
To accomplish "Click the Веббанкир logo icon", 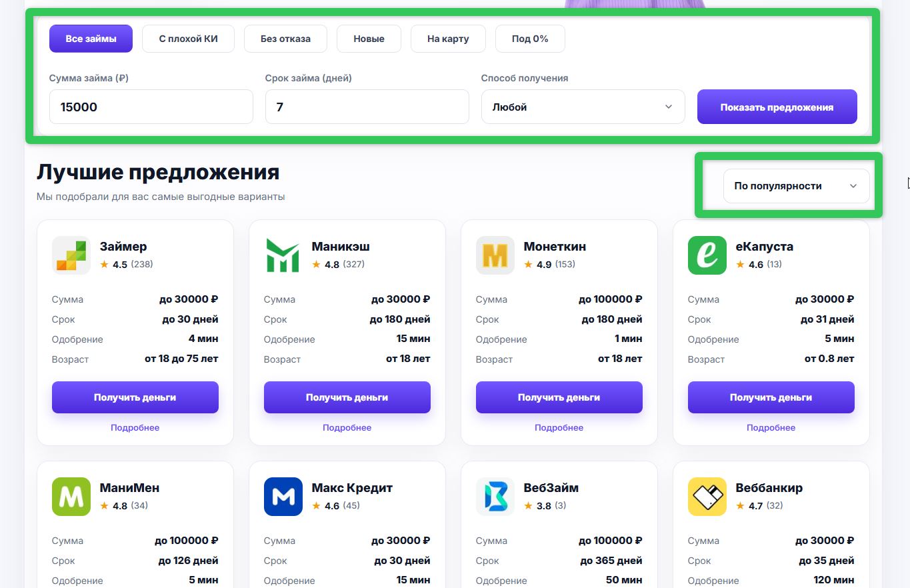I will (x=707, y=497).
